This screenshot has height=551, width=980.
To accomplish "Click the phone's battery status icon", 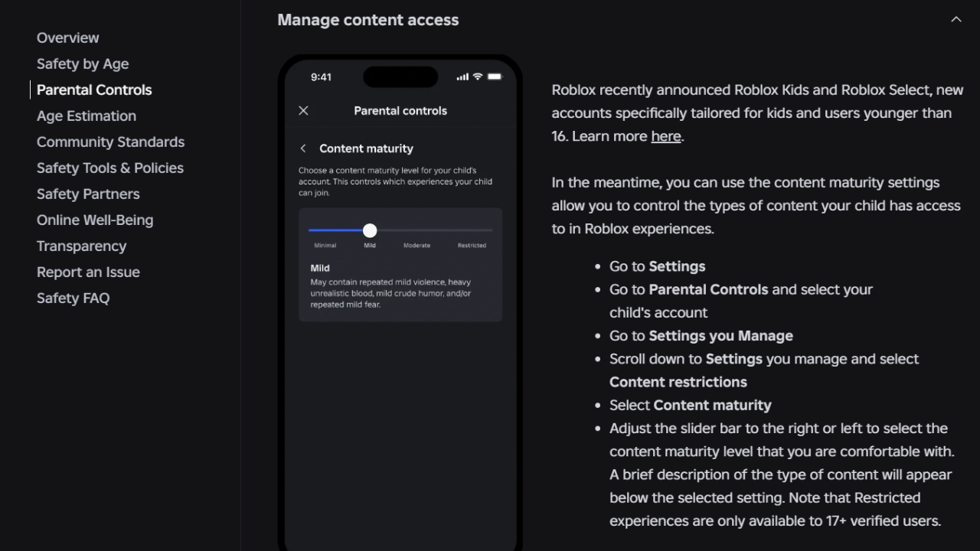I will pyautogui.click(x=495, y=77).
